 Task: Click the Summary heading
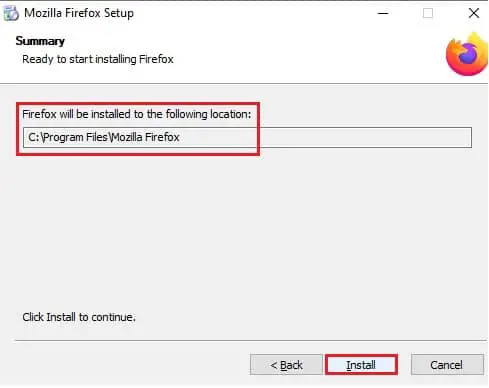[40, 41]
